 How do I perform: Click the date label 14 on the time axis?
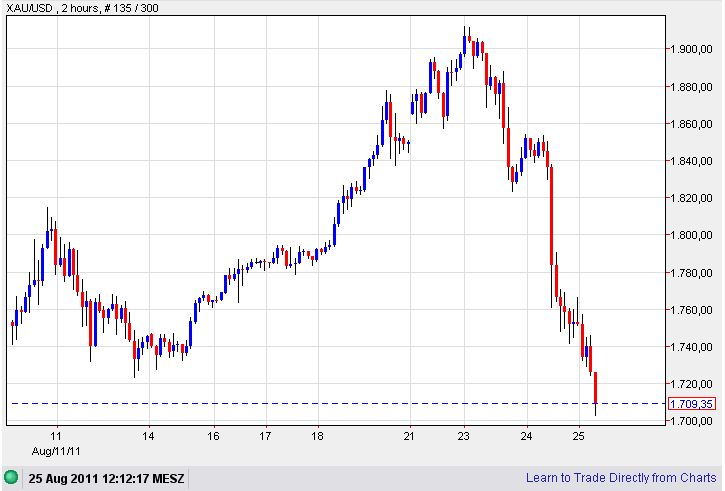pyautogui.click(x=148, y=436)
